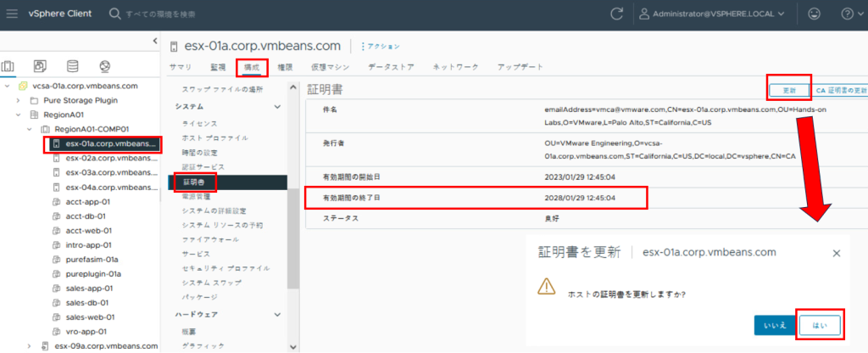This screenshot has height=353, width=868.
Task: Select host esx-03a.corp.vmbeans.com in tree
Action: [111, 172]
